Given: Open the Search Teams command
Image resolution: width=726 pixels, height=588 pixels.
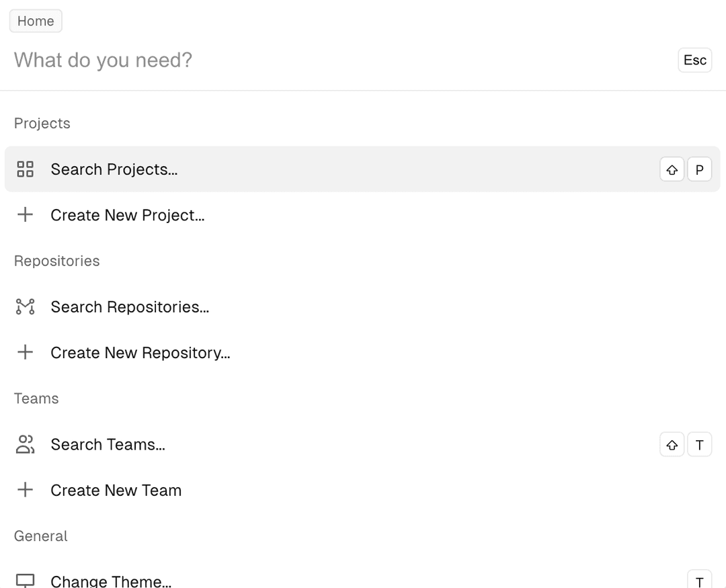Looking at the screenshot, I should pos(108,444).
